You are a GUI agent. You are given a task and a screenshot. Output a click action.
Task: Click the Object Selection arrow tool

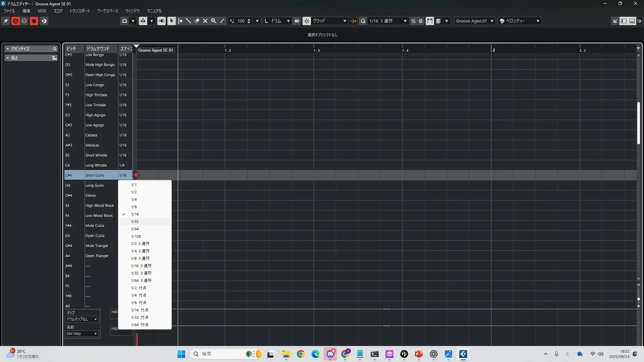171,21
